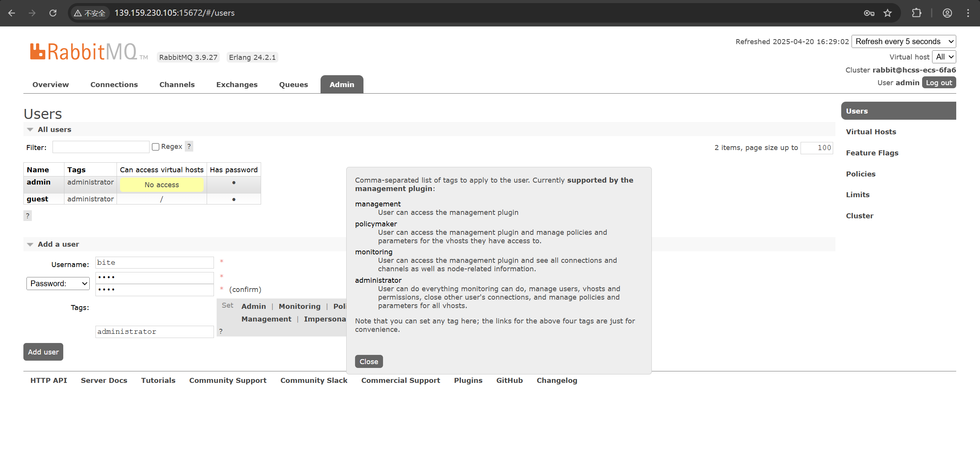980x465 pixels.
Task: Open the Virtual host dropdown
Action: tap(944, 57)
